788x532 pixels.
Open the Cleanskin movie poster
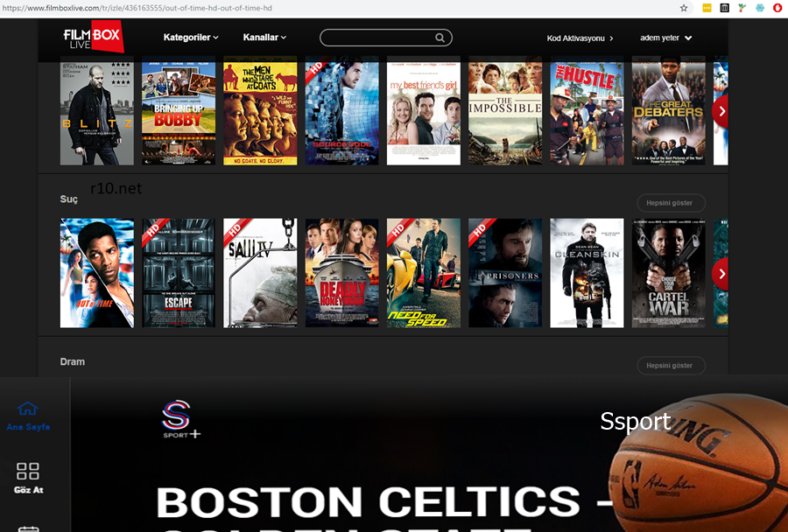[x=587, y=273]
